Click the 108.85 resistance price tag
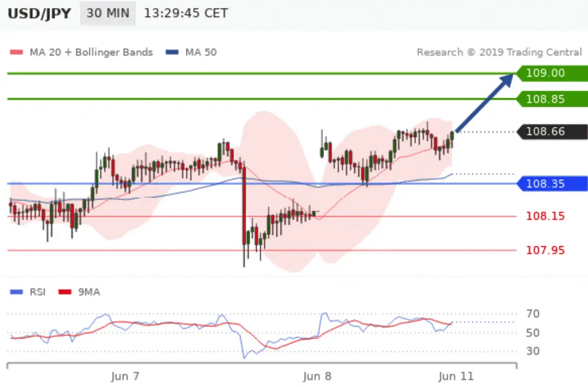This screenshot has width=588, height=387. tap(552, 99)
